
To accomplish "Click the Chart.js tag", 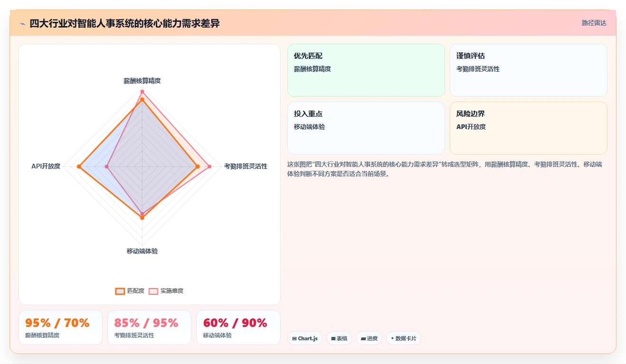I will (305, 338).
